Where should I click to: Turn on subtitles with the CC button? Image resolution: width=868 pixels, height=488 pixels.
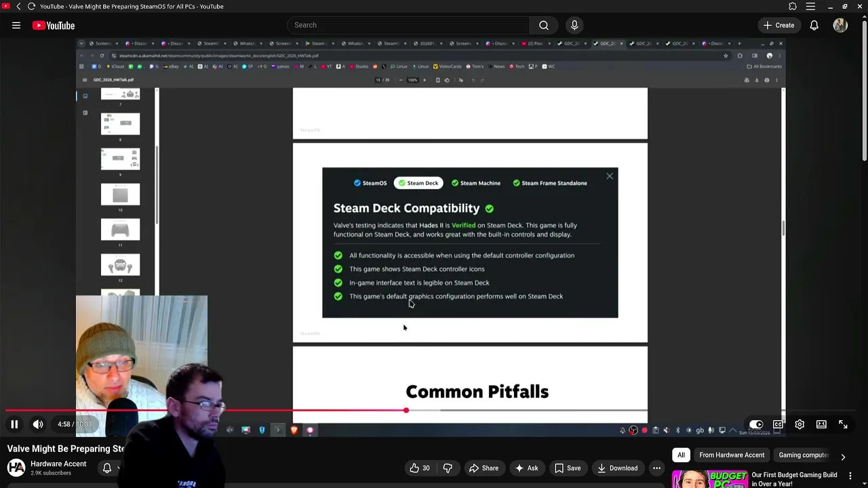point(778,424)
